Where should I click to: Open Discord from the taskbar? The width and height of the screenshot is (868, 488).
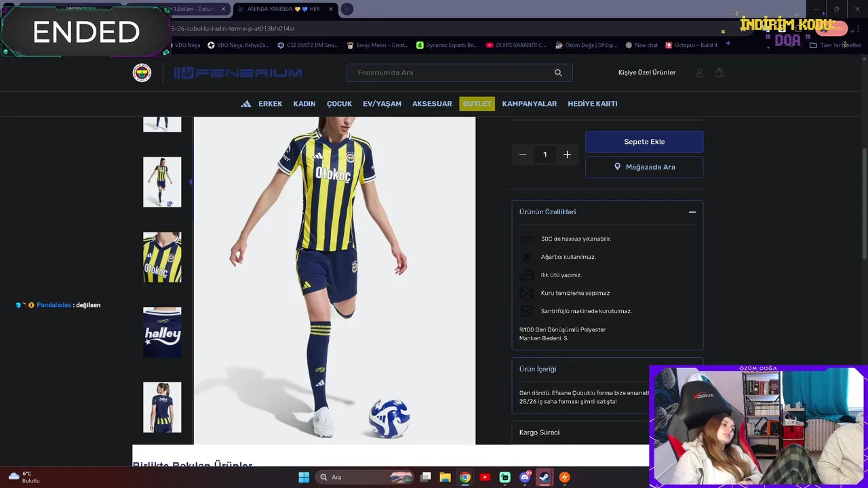coord(524,477)
